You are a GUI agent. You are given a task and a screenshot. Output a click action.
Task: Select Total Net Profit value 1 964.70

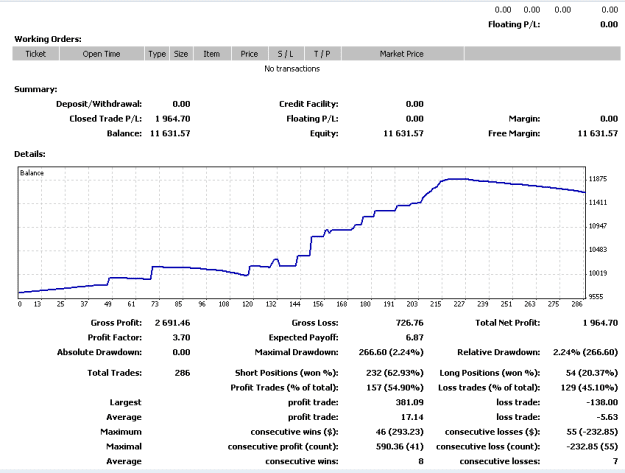click(600, 323)
